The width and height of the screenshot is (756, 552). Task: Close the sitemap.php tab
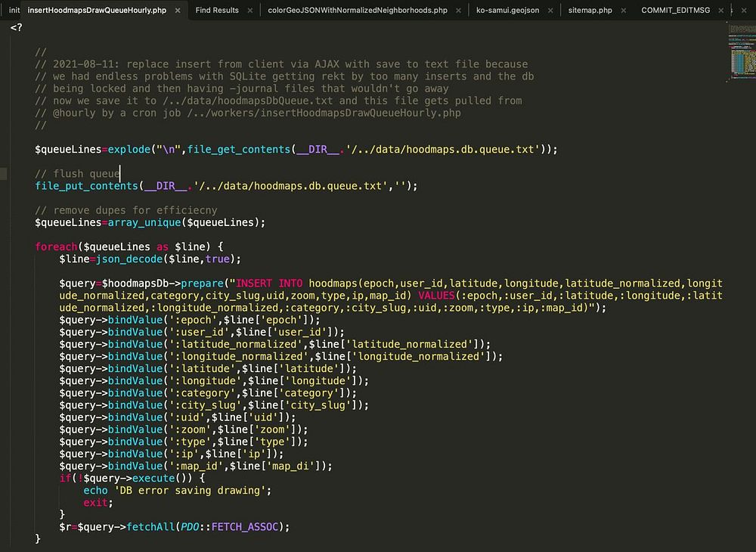point(623,11)
